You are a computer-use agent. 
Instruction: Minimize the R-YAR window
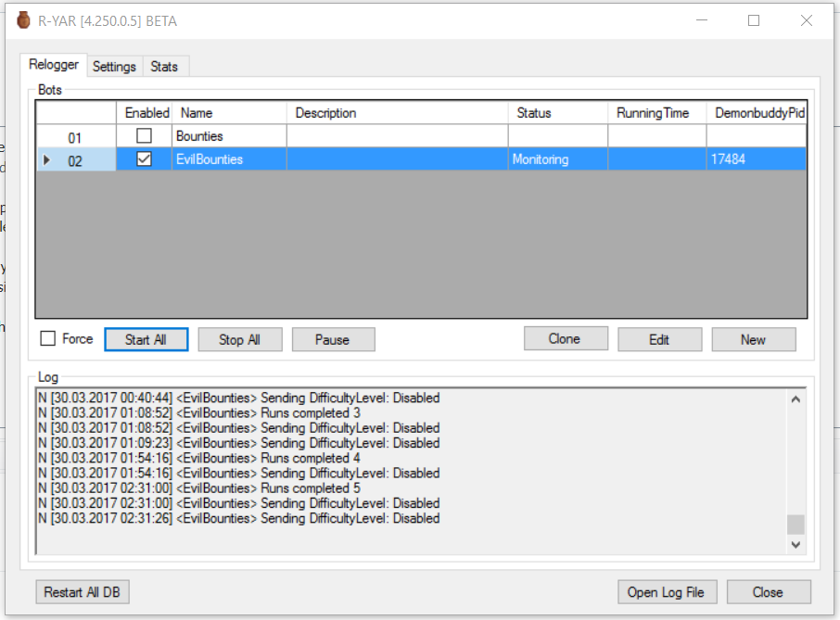702,20
